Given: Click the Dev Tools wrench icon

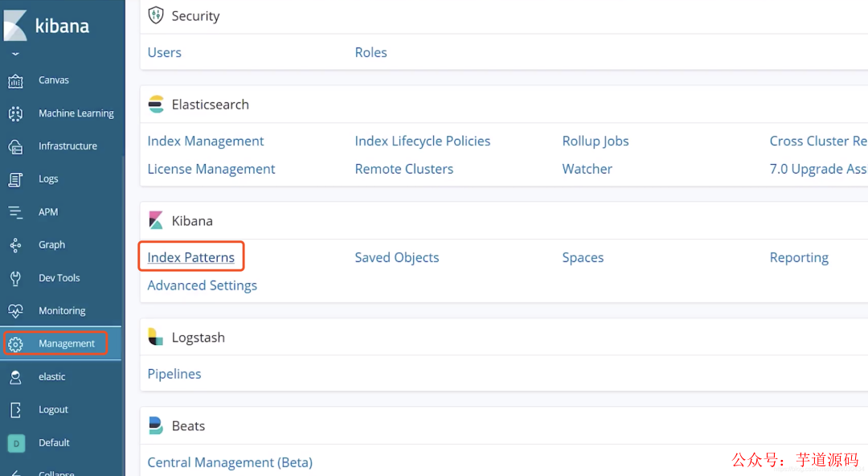Looking at the screenshot, I should click(15, 278).
